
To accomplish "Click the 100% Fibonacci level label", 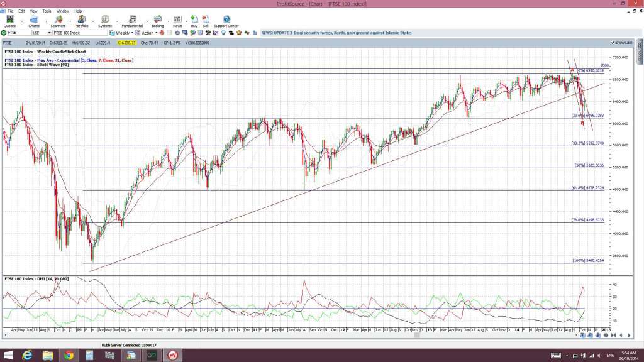I will (x=589, y=261).
